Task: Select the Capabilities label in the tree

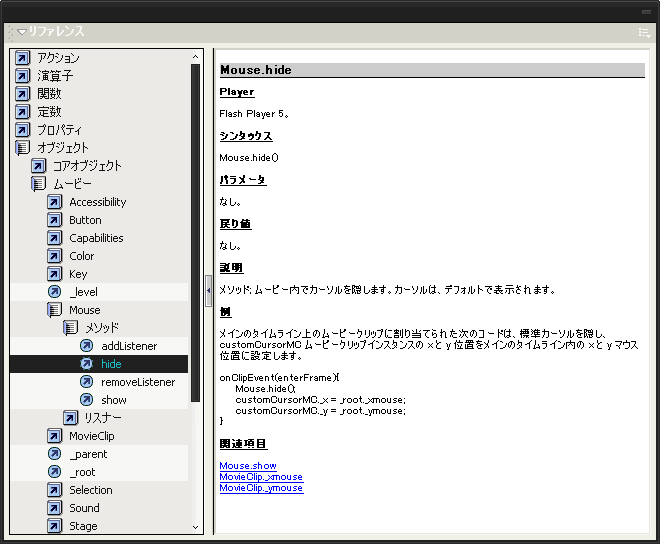Action: pos(96,238)
